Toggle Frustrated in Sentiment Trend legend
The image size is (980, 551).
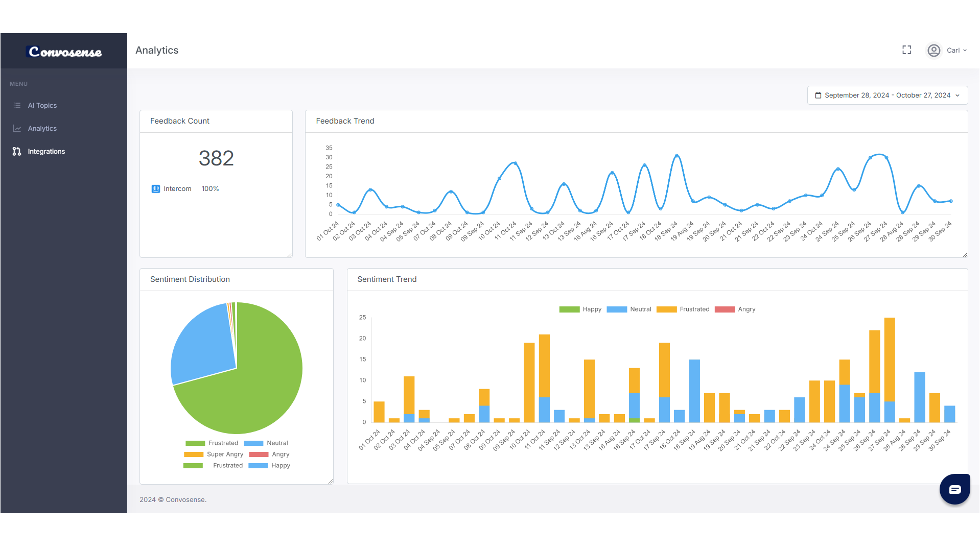click(x=683, y=309)
